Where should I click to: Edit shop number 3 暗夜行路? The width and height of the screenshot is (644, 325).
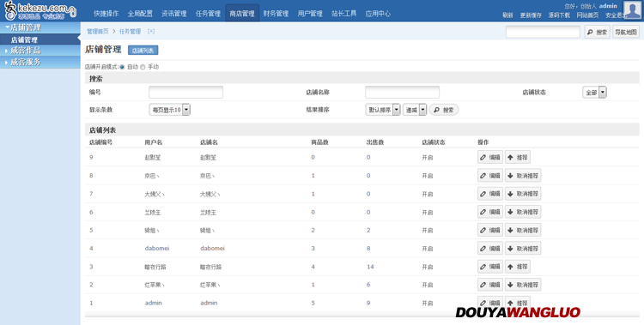490,267
